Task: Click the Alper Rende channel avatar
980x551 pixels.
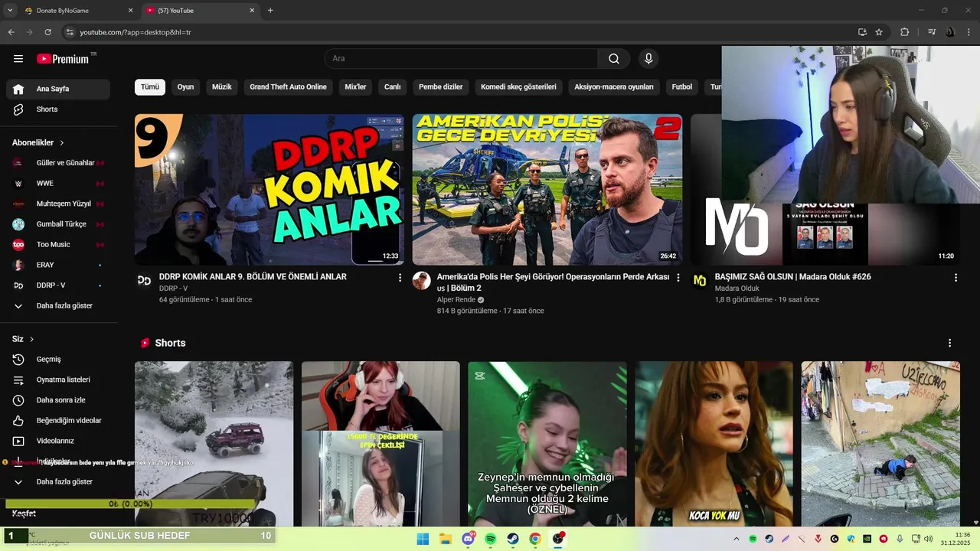Action: pos(421,281)
